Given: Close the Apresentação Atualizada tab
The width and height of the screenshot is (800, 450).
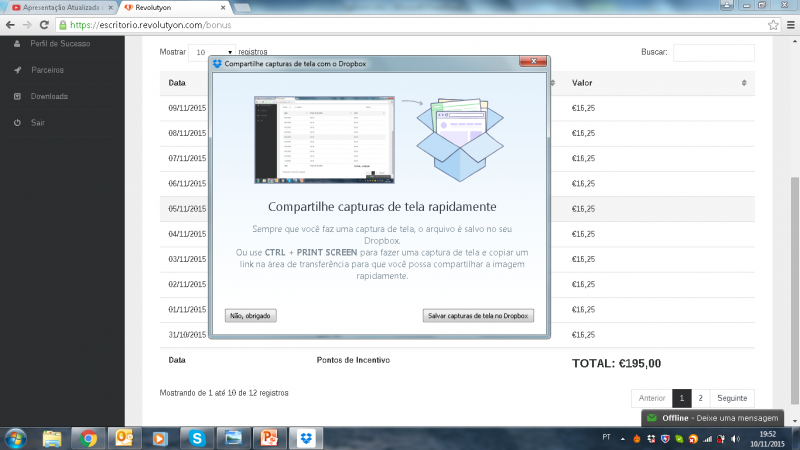Looking at the screenshot, I should point(110,8).
